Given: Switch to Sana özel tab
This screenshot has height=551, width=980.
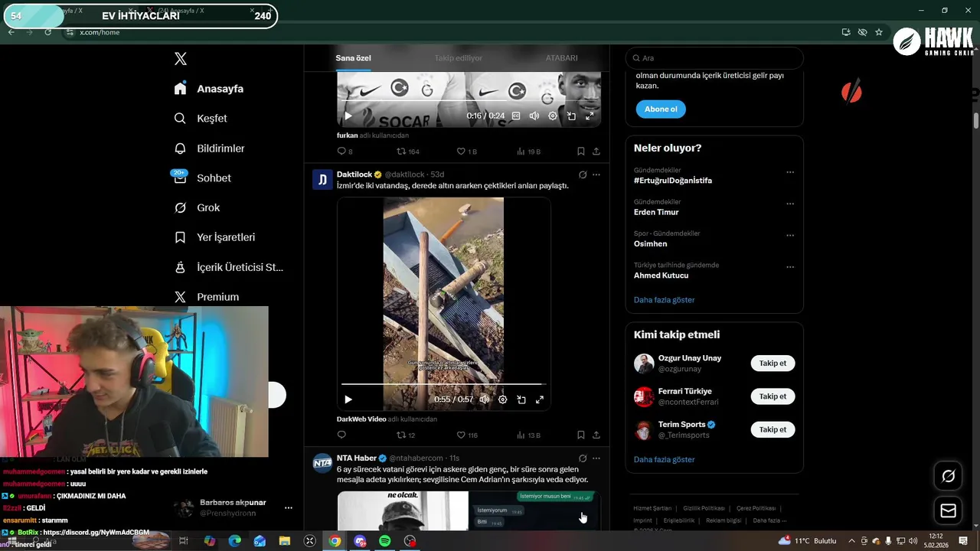Looking at the screenshot, I should pos(353,58).
